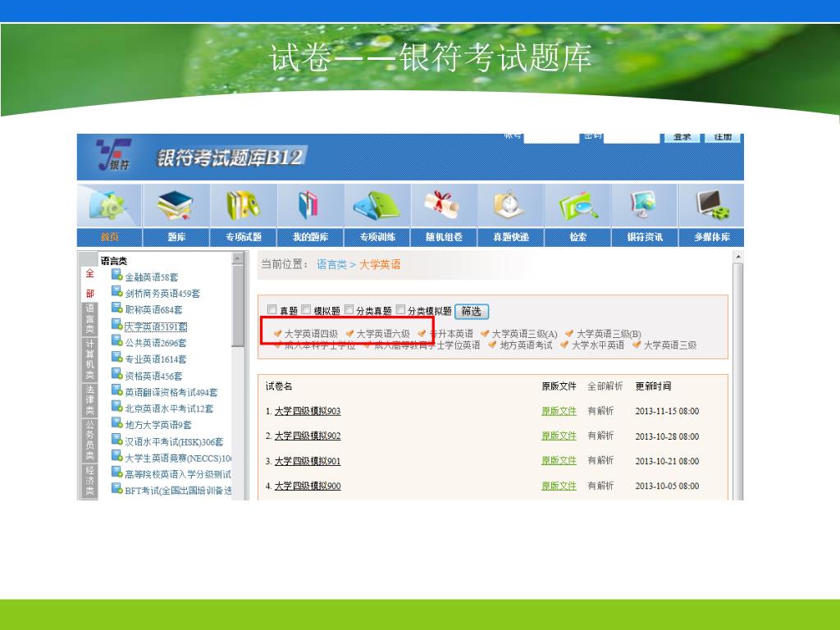Click the icon beside 职称英语684套

click(116, 308)
